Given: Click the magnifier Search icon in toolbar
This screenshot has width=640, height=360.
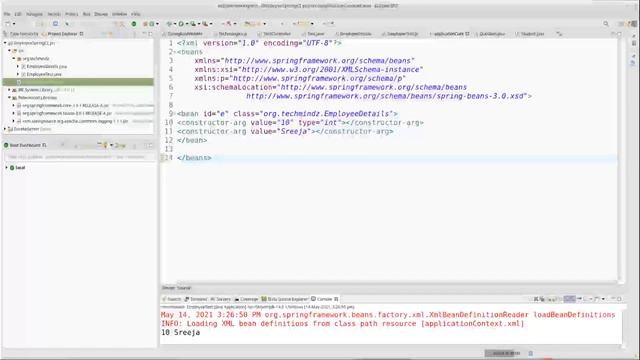Looking at the screenshot, I should (x=606, y=24).
